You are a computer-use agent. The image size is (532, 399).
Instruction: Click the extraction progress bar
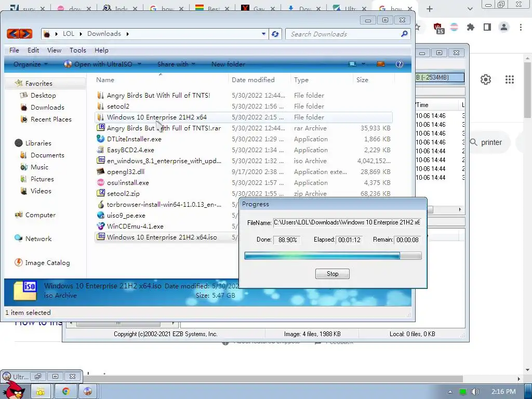click(333, 256)
